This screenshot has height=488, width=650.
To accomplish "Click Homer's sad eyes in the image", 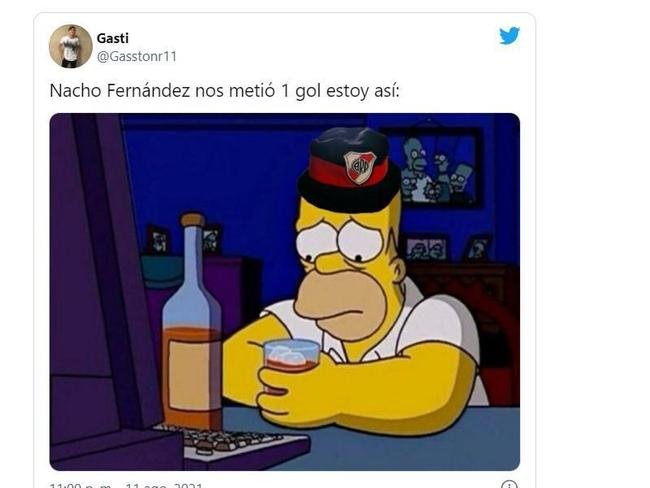I will tap(339, 242).
